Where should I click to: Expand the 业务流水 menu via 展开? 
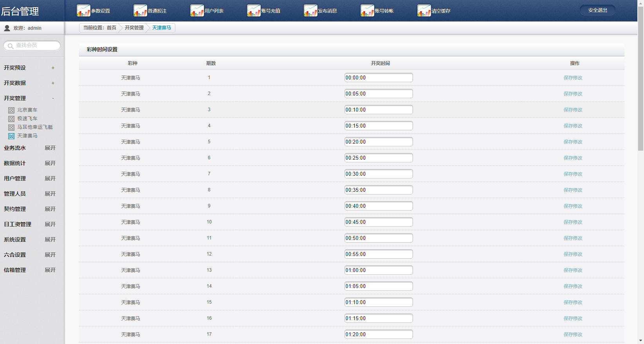point(50,148)
